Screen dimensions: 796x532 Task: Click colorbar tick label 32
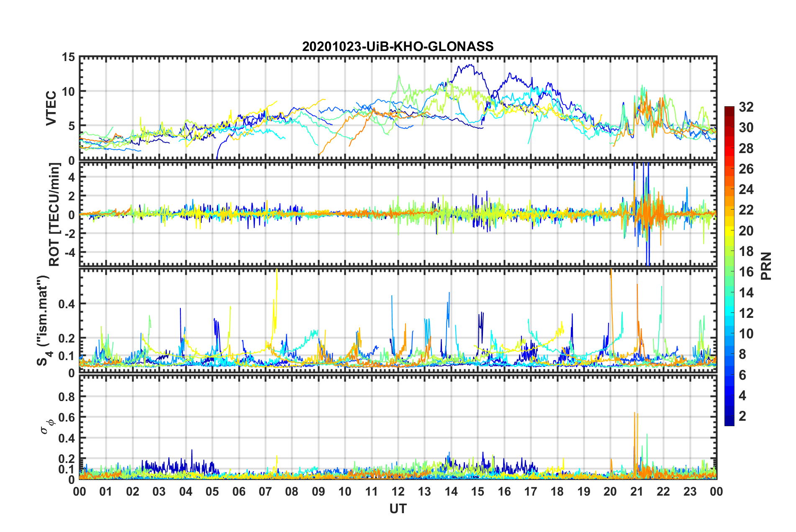click(746, 107)
